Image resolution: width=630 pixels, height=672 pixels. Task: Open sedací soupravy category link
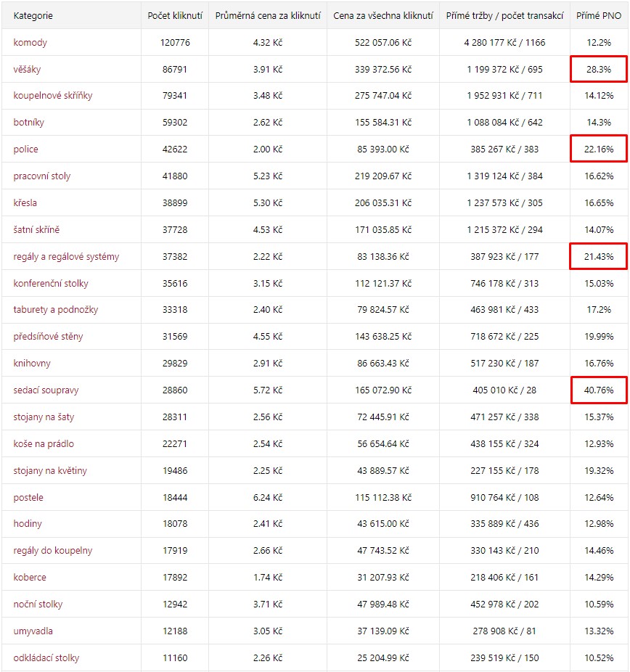[x=46, y=390]
